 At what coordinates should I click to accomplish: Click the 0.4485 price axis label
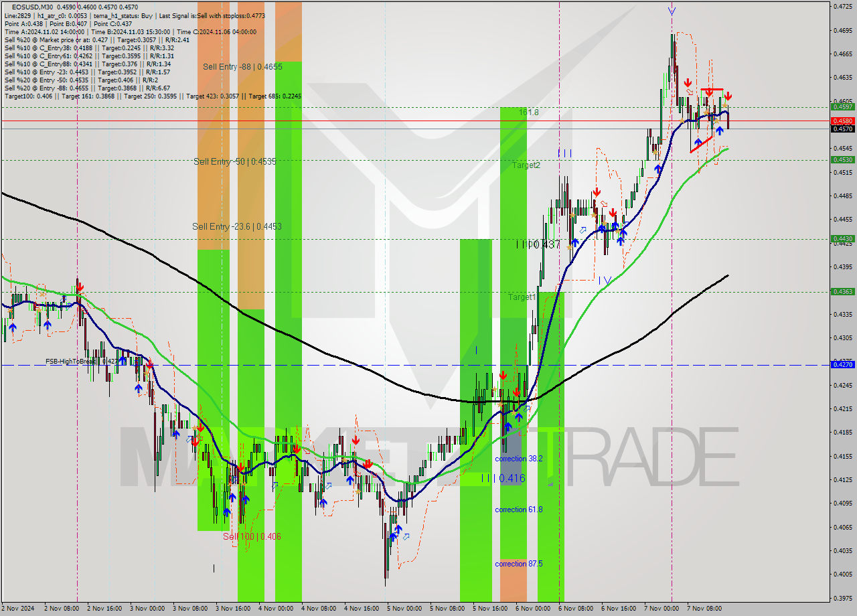coord(842,196)
